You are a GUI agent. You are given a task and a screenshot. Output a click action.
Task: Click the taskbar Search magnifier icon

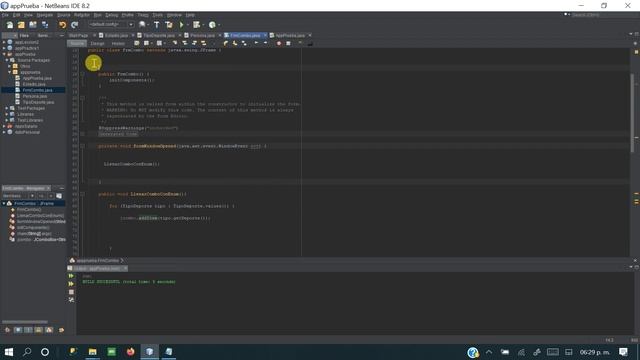[27, 351]
